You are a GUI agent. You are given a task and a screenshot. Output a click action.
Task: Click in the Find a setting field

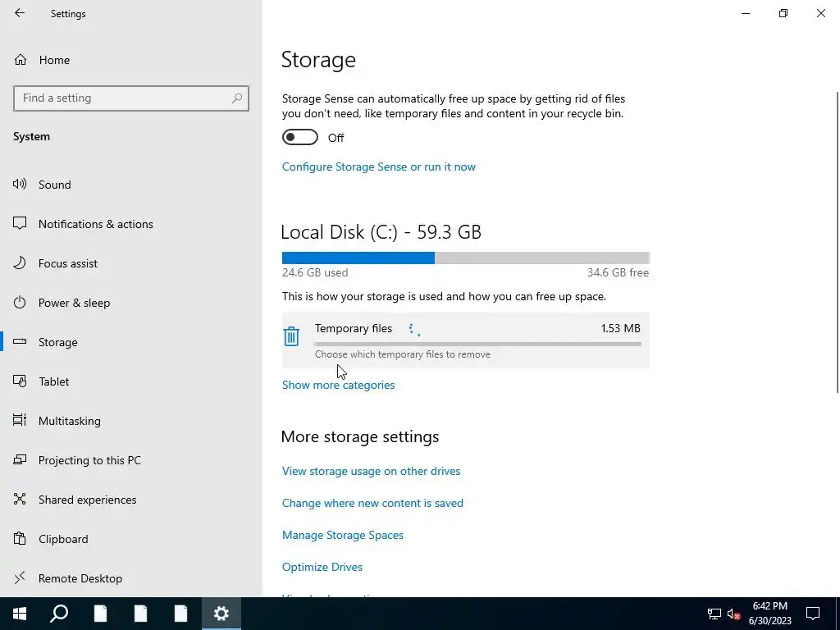click(130, 98)
